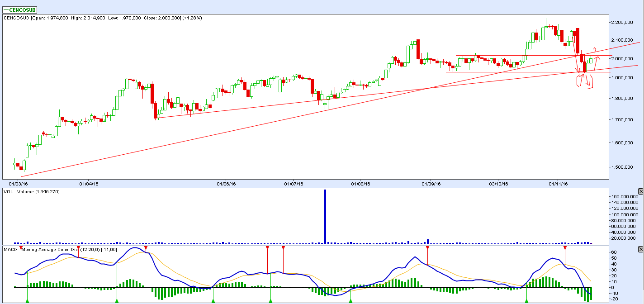Click the 01/03/16 date label
This screenshot has height=304, width=644.
tap(19, 184)
